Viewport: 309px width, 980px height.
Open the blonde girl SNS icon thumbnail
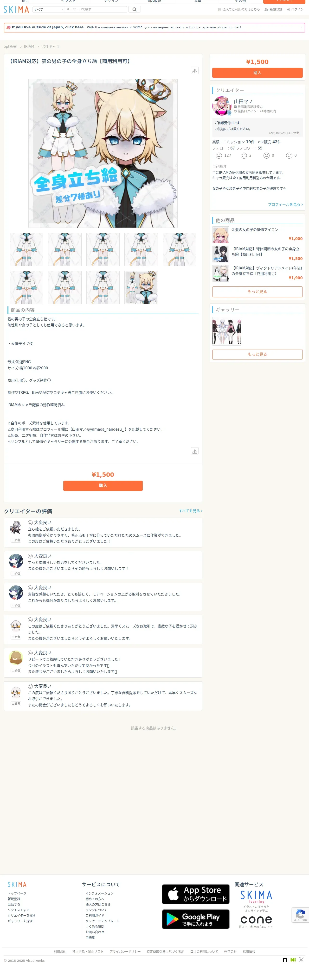(221, 235)
